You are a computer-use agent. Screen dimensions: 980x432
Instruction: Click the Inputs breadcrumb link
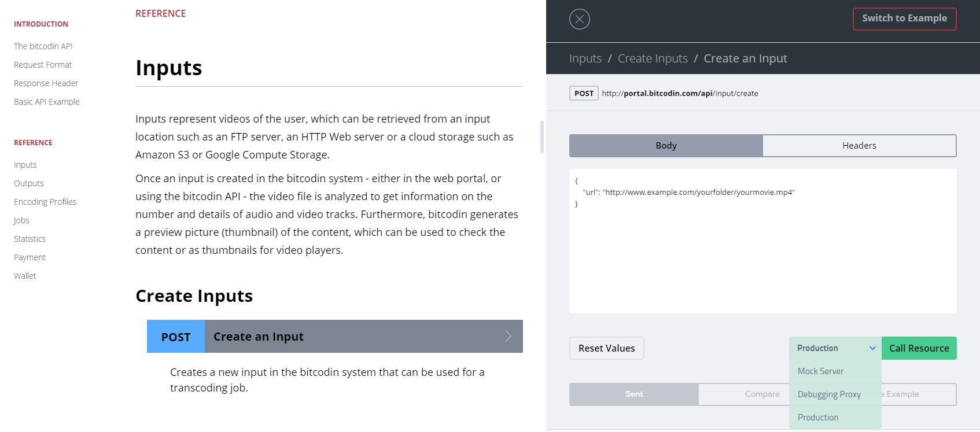pyautogui.click(x=585, y=58)
